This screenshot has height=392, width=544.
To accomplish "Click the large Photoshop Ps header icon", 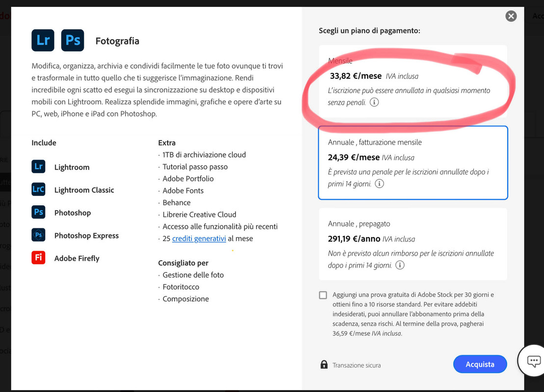I will [x=73, y=40].
